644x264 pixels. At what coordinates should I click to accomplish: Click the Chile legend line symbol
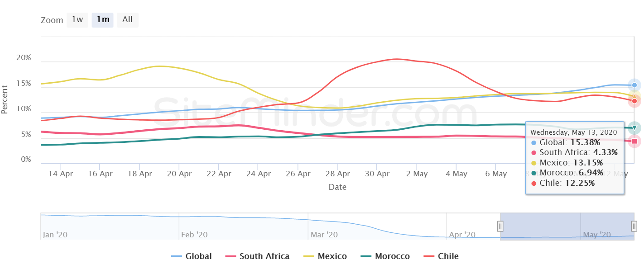point(428,256)
